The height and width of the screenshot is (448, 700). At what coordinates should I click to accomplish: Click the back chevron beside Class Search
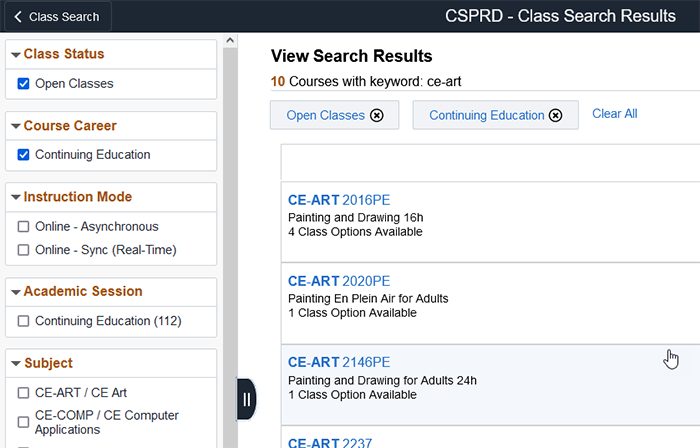tap(18, 17)
